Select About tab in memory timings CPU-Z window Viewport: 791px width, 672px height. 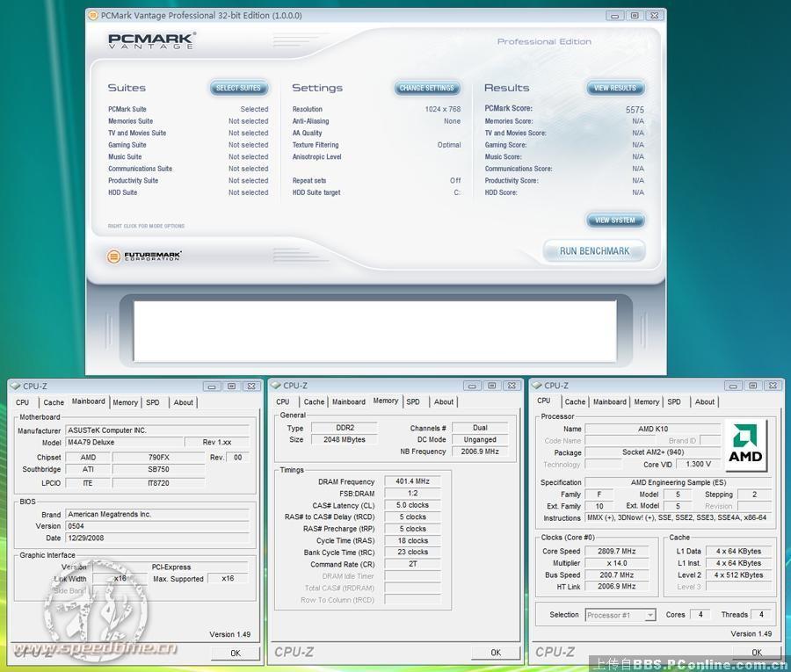click(444, 401)
